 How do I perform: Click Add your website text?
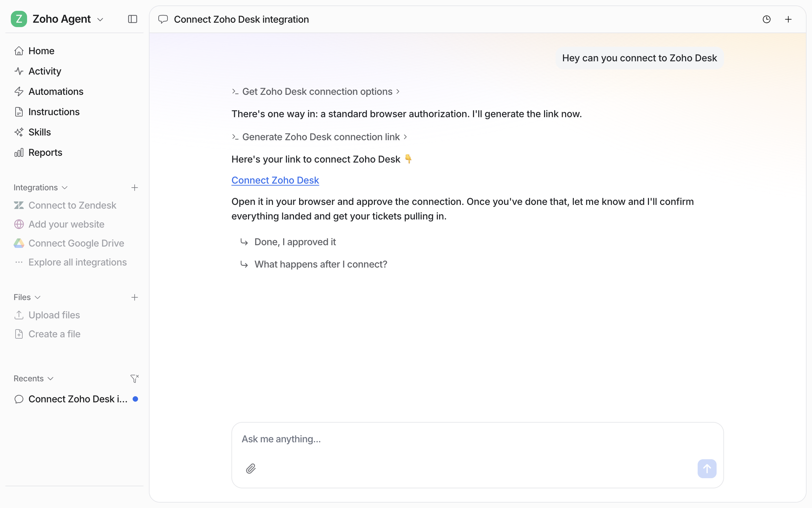(x=66, y=224)
